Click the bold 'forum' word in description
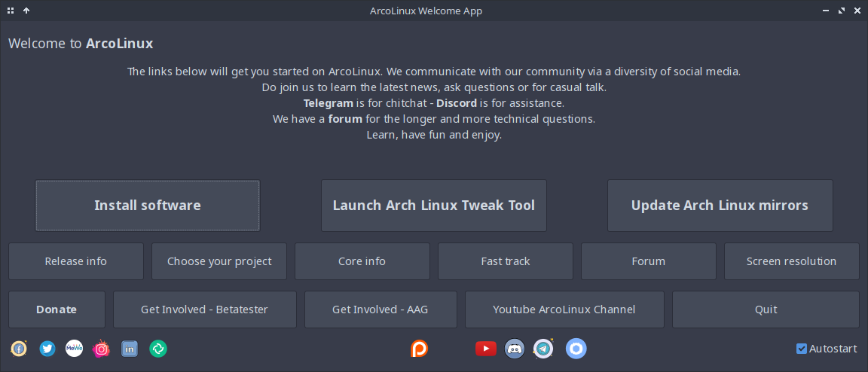Screen dimensions: 868x372 [345, 119]
